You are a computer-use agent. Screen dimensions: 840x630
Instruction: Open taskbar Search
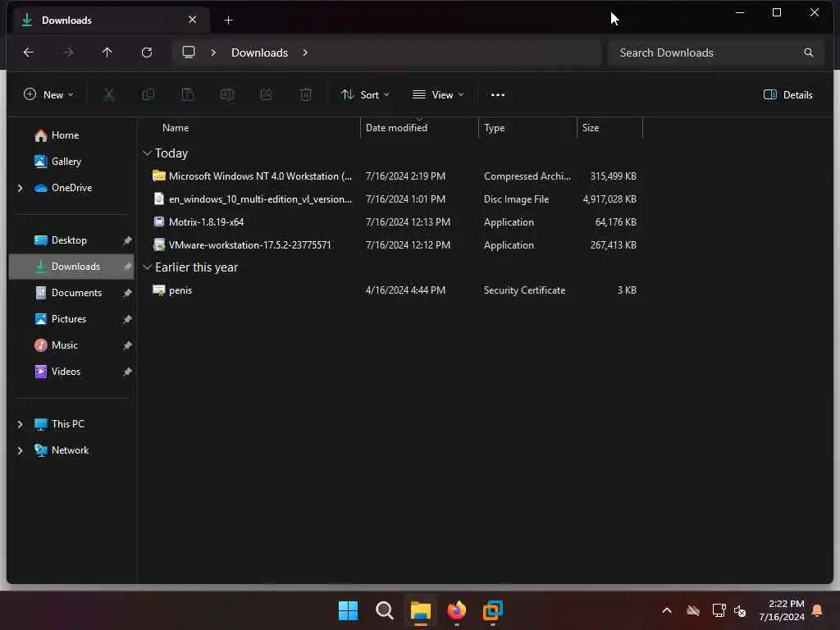[384, 610]
